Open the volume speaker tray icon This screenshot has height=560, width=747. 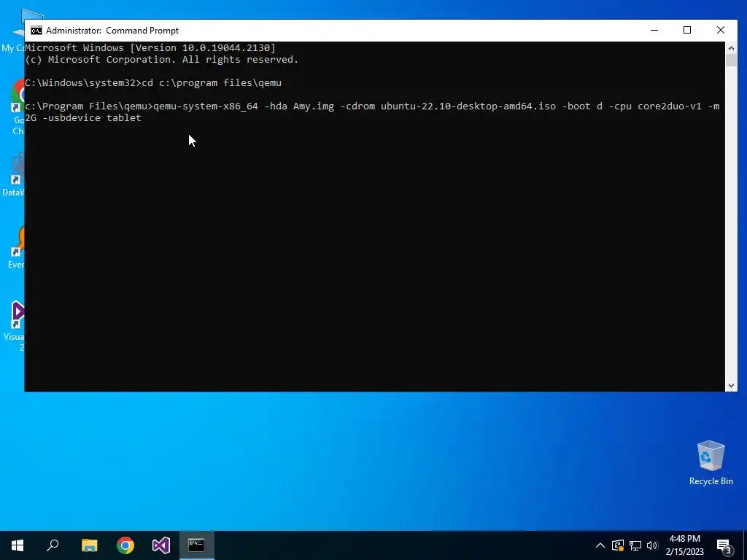tap(652, 545)
